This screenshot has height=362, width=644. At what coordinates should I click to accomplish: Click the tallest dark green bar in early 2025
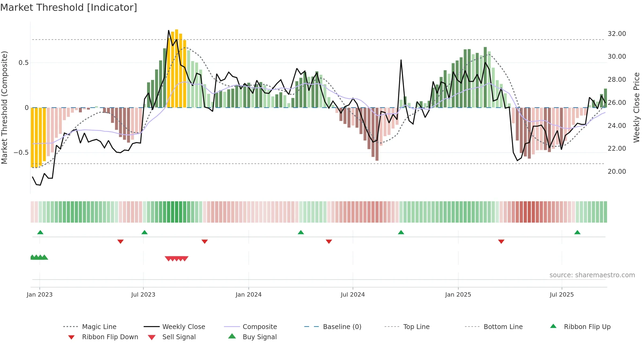[x=485, y=77]
